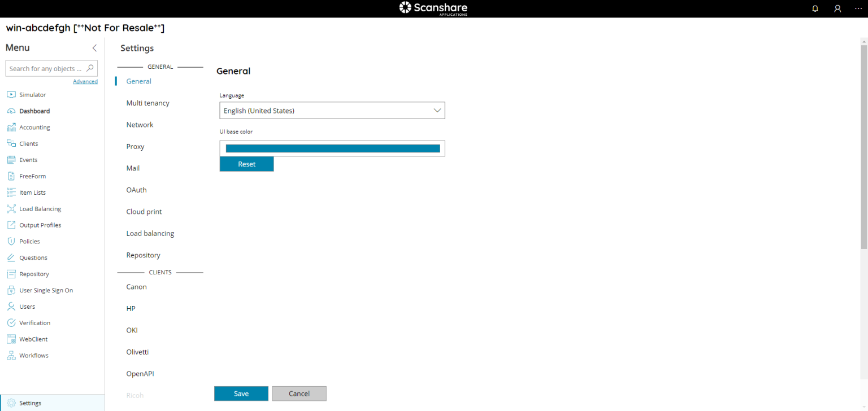The width and height of the screenshot is (868, 411).
Task: Open the User Single Sign On icon
Action: point(11,290)
